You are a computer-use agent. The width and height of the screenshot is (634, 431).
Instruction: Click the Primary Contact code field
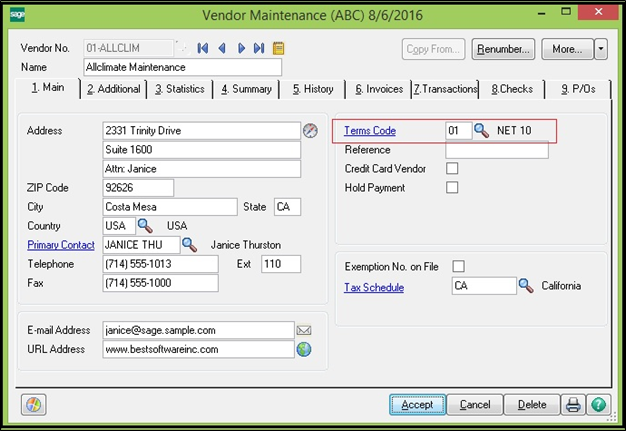(142, 245)
